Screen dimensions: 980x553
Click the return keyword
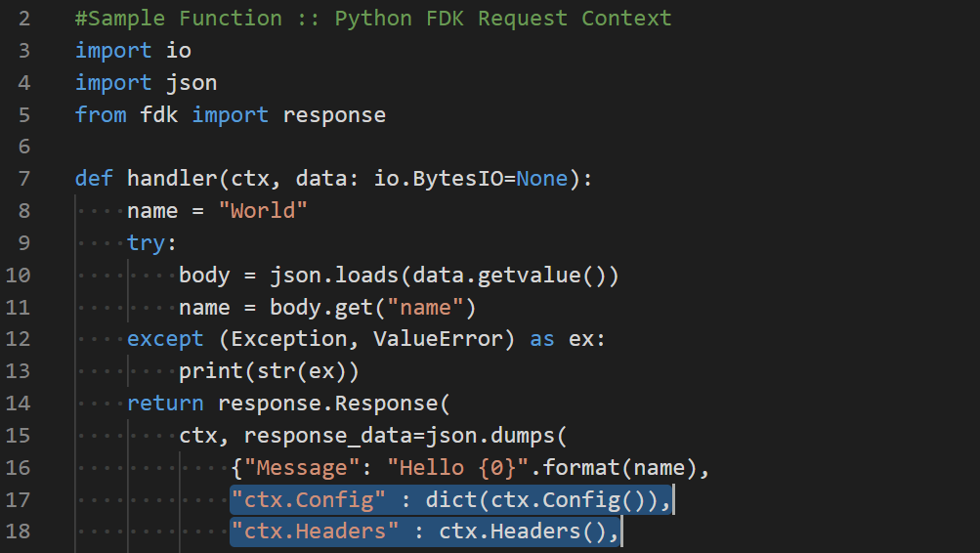[165, 404]
